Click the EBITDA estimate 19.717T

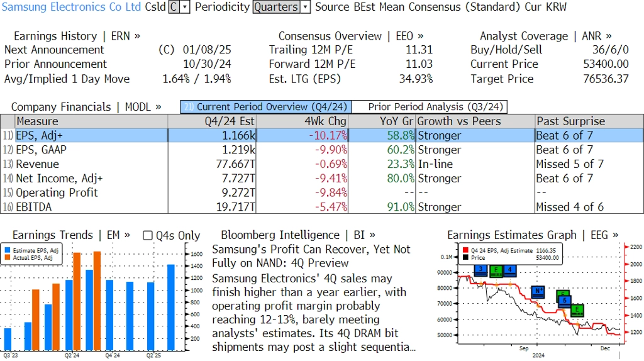[x=236, y=207]
